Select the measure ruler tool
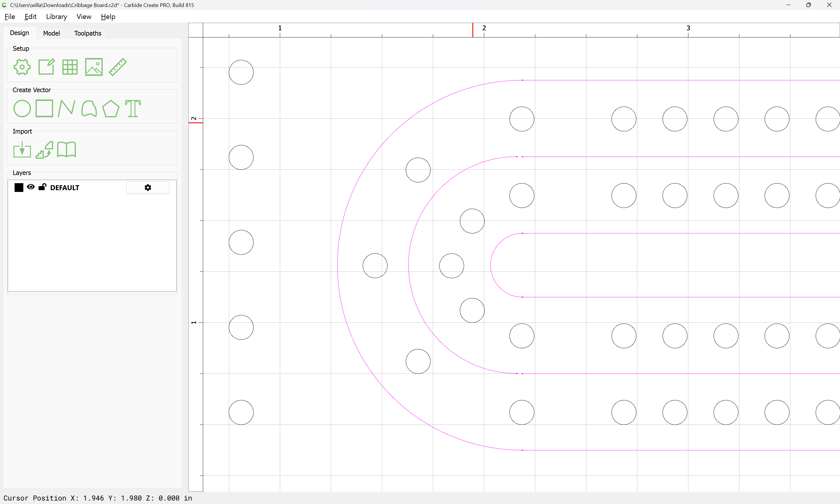This screenshot has width=840, height=504. (x=118, y=67)
